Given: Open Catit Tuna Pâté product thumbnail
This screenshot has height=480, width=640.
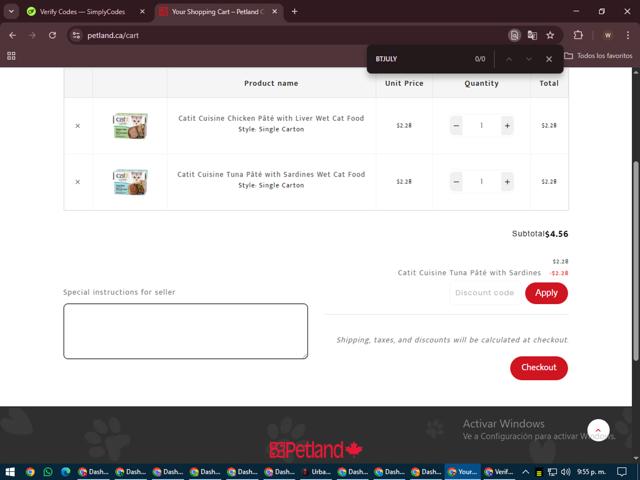Looking at the screenshot, I should 130,182.
